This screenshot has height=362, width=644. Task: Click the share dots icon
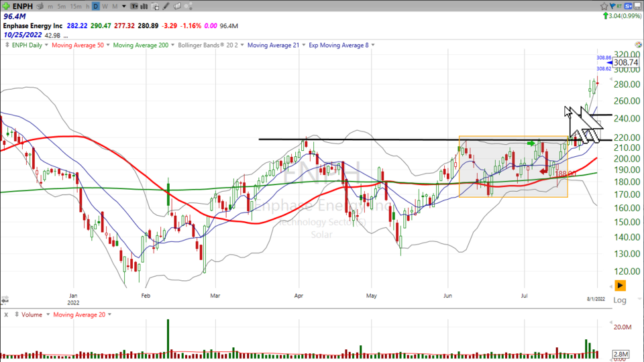coord(188,6)
